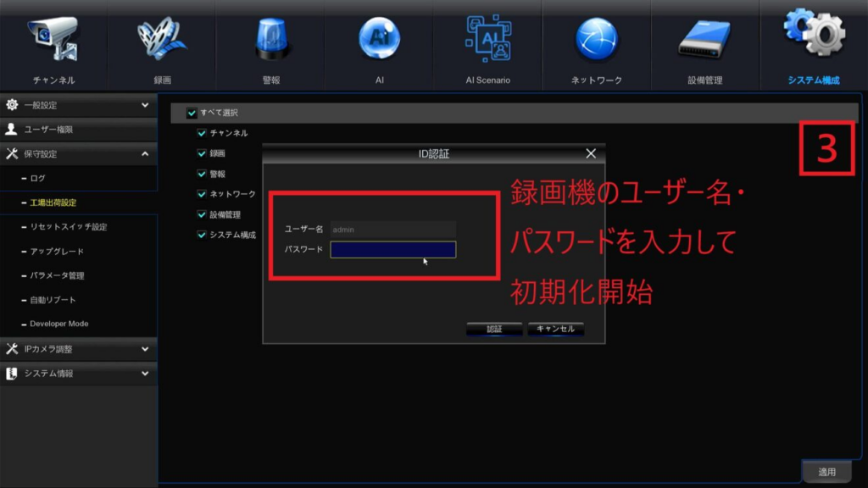
Task: Click the 認証 button
Action: click(493, 329)
